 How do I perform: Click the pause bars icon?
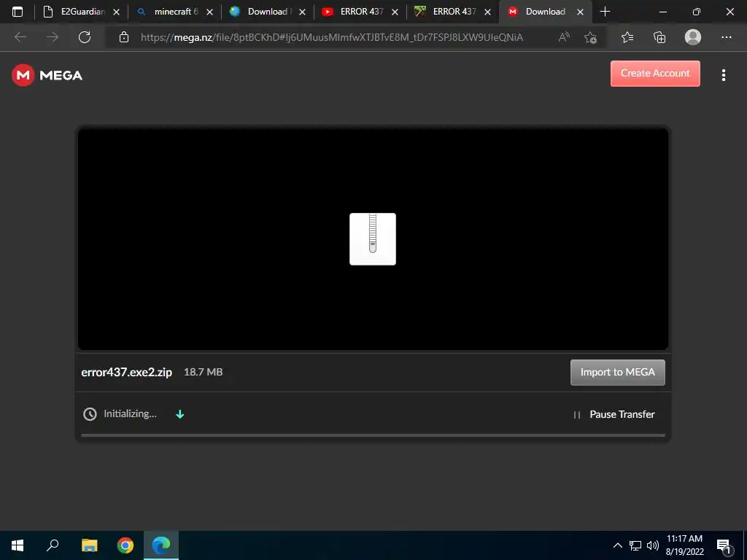(576, 415)
